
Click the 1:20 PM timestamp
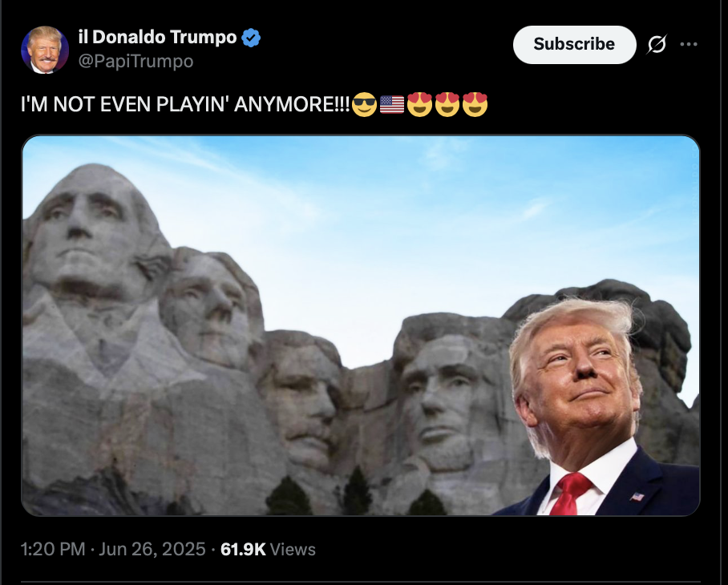click(x=53, y=549)
